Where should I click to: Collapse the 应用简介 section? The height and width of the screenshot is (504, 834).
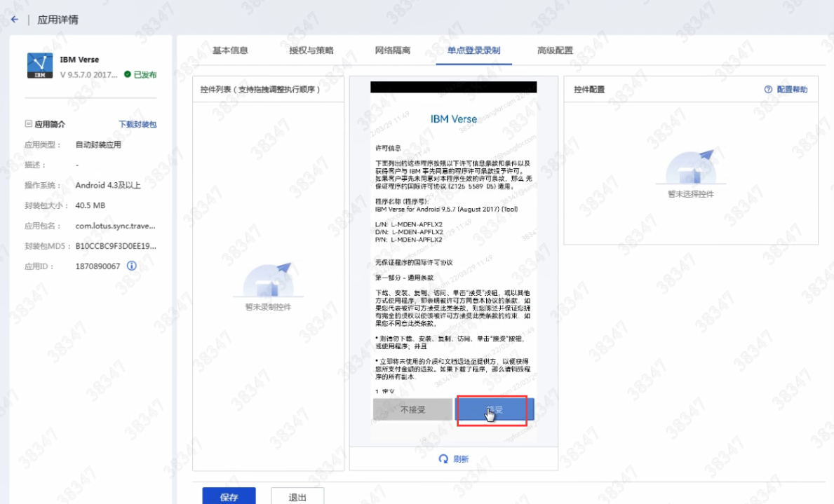[x=28, y=124]
